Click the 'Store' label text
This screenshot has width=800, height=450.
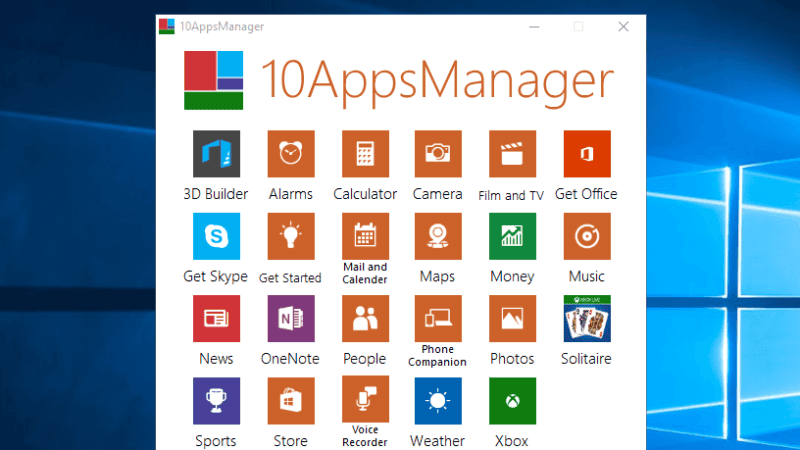(290, 441)
